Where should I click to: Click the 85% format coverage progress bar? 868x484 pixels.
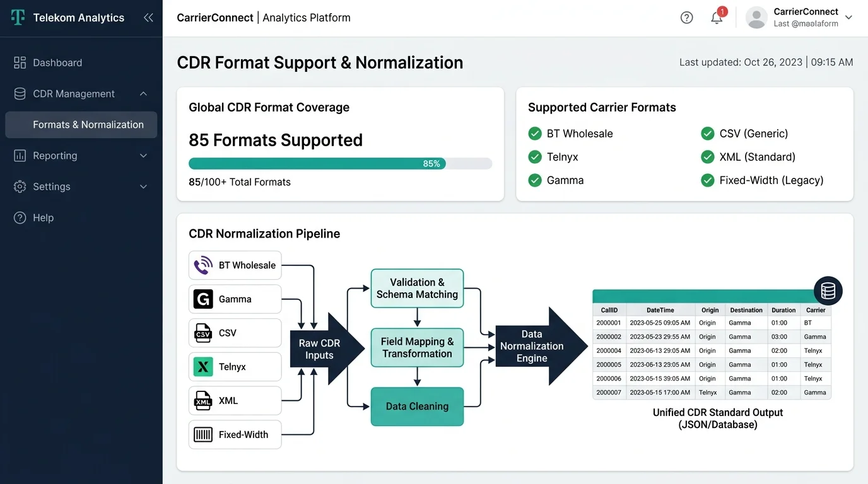[x=340, y=163]
